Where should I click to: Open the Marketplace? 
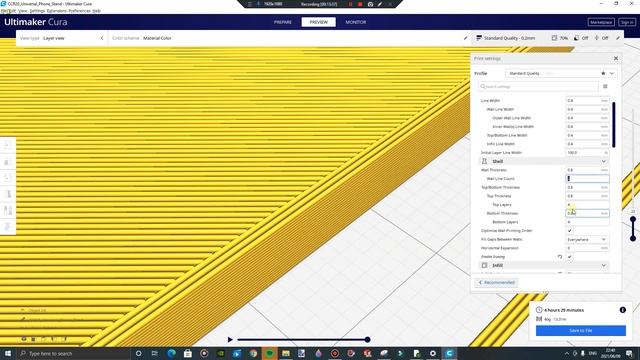pos(601,22)
